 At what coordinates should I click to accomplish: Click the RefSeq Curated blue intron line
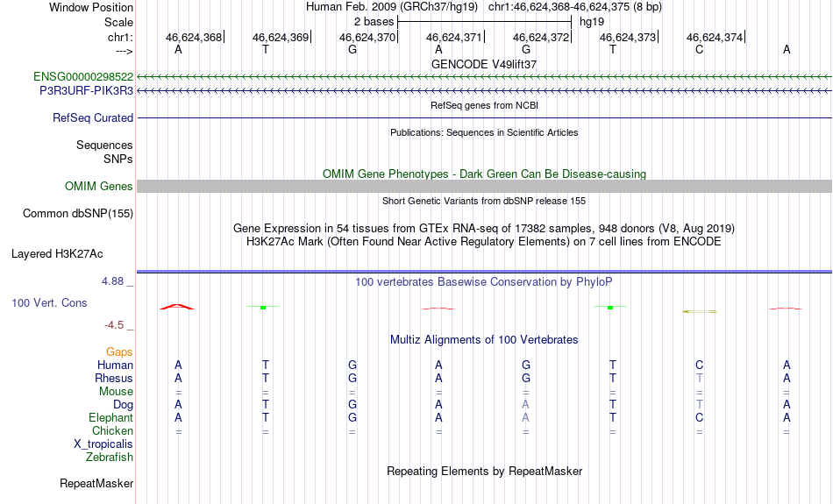(x=485, y=118)
